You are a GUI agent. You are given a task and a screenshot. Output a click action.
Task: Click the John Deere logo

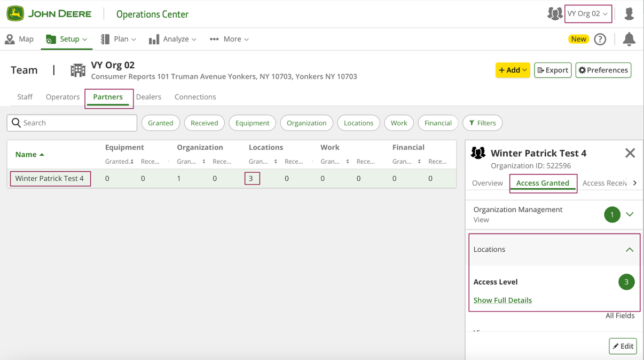pos(15,14)
